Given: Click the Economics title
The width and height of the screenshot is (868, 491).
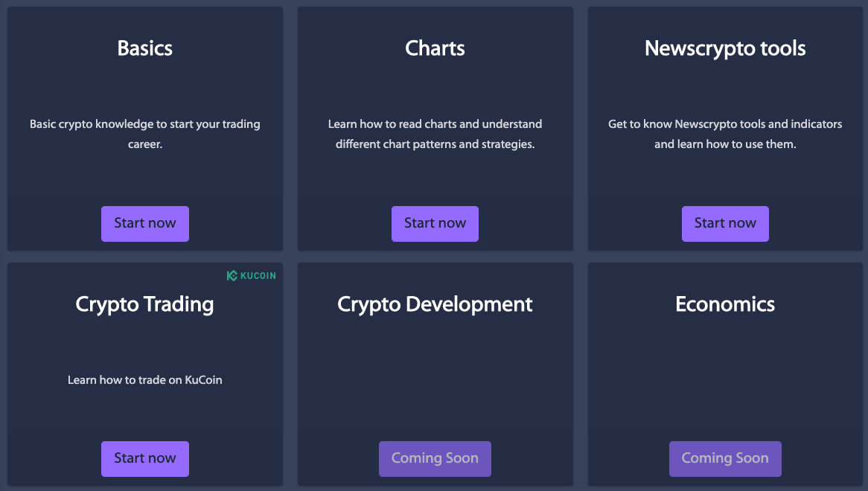Looking at the screenshot, I should (x=725, y=304).
